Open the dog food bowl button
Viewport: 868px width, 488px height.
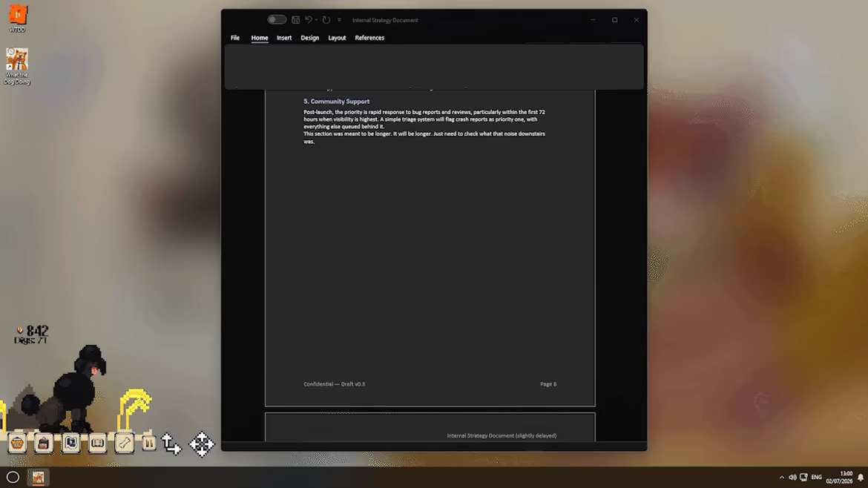17,444
